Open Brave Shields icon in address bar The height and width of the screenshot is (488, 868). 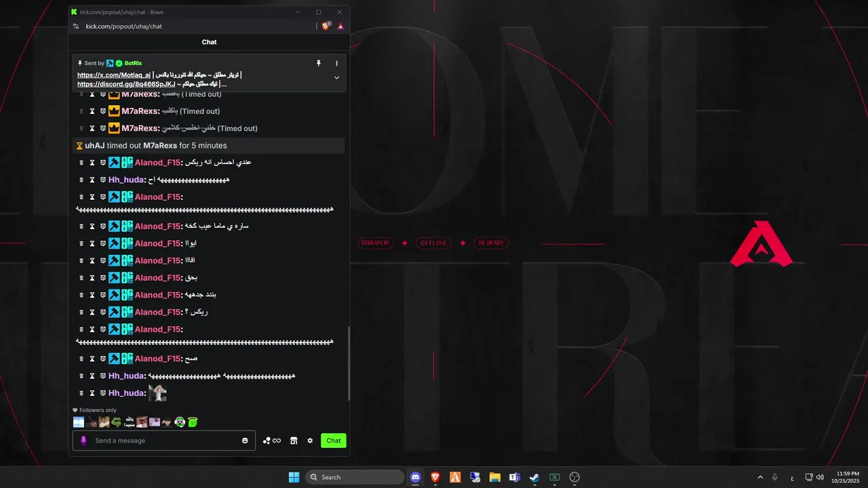[326, 26]
